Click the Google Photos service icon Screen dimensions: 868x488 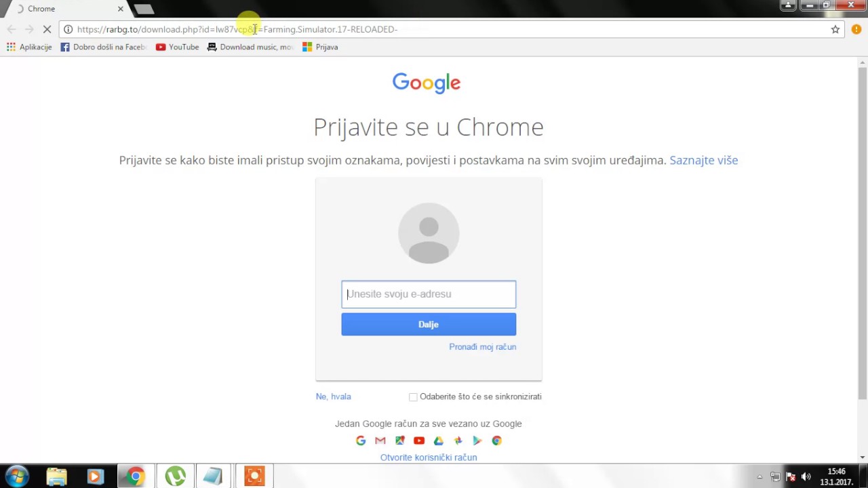point(458,441)
